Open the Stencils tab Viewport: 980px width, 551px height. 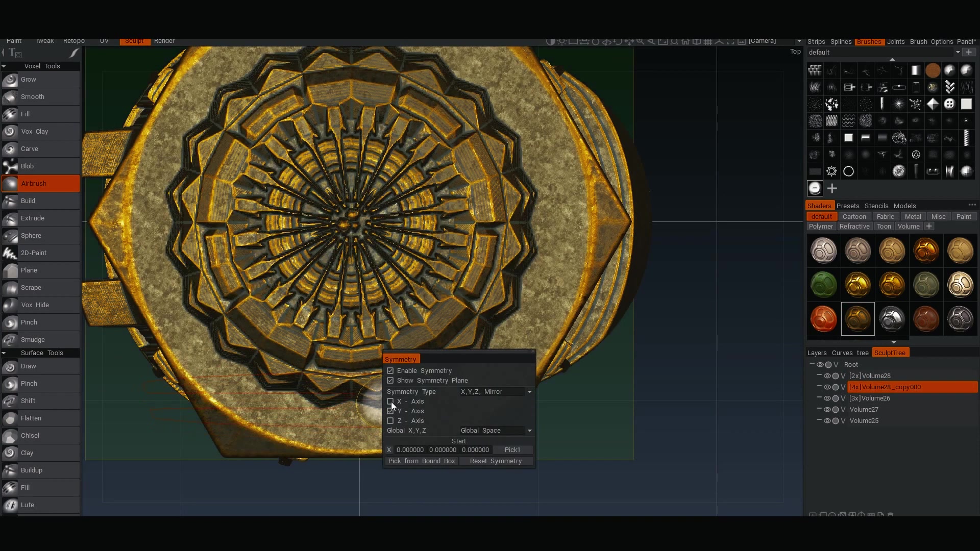click(876, 206)
